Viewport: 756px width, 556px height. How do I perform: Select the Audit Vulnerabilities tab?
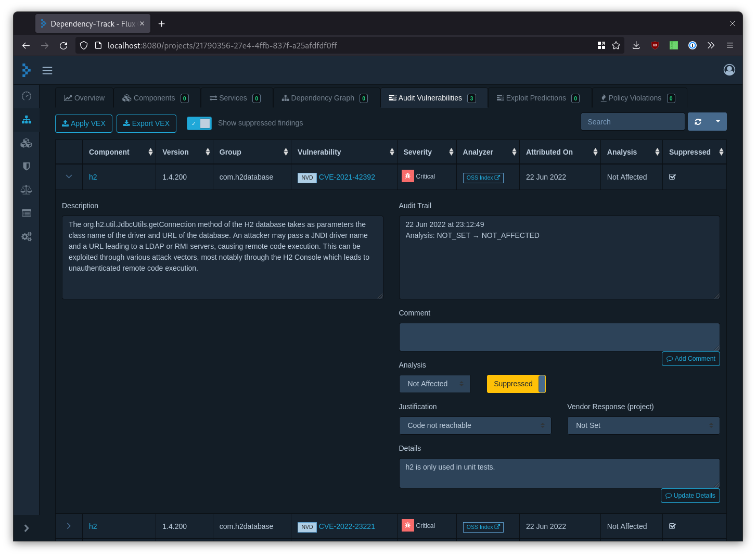(x=433, y=98)
